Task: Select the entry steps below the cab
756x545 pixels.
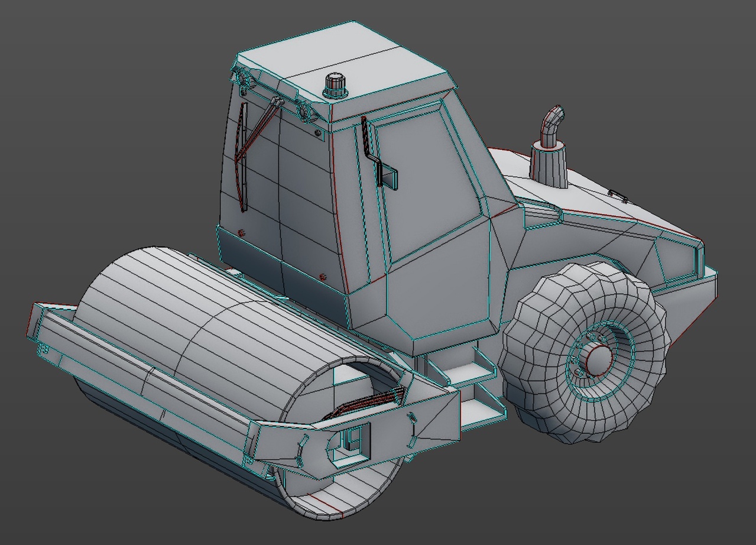Action: (466, 387)
